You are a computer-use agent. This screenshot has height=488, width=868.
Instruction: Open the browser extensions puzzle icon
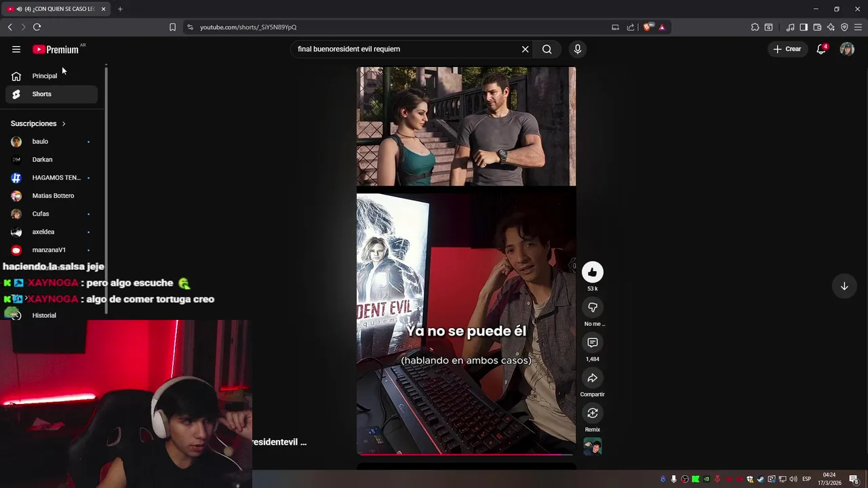click(755, 27)
